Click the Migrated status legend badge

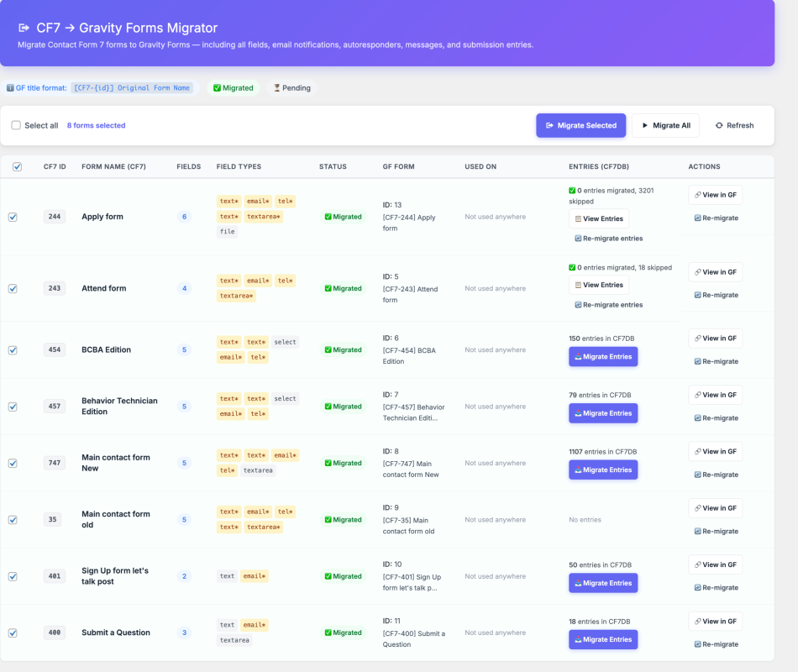coord(233,87)
